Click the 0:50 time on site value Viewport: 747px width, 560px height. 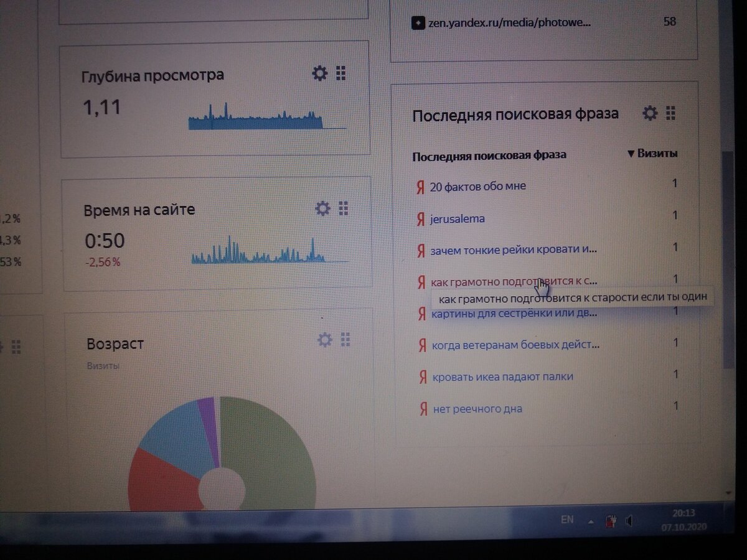(105, 241)
